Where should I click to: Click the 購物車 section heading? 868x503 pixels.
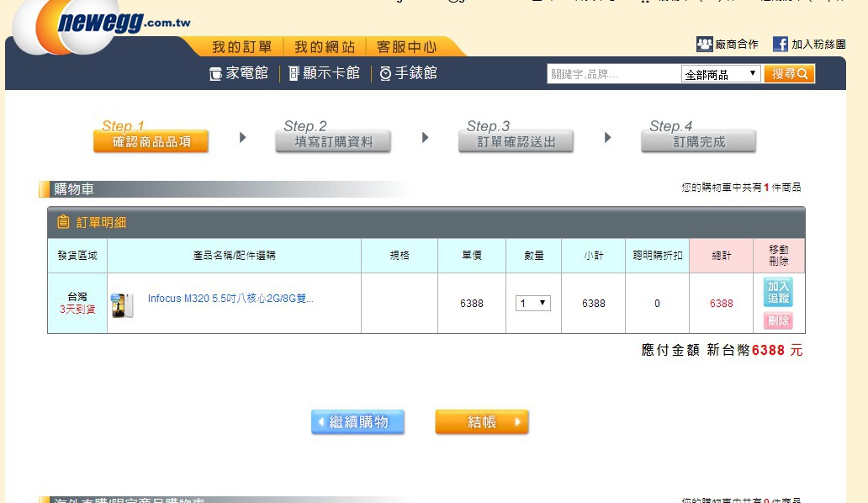pos(74,189)
